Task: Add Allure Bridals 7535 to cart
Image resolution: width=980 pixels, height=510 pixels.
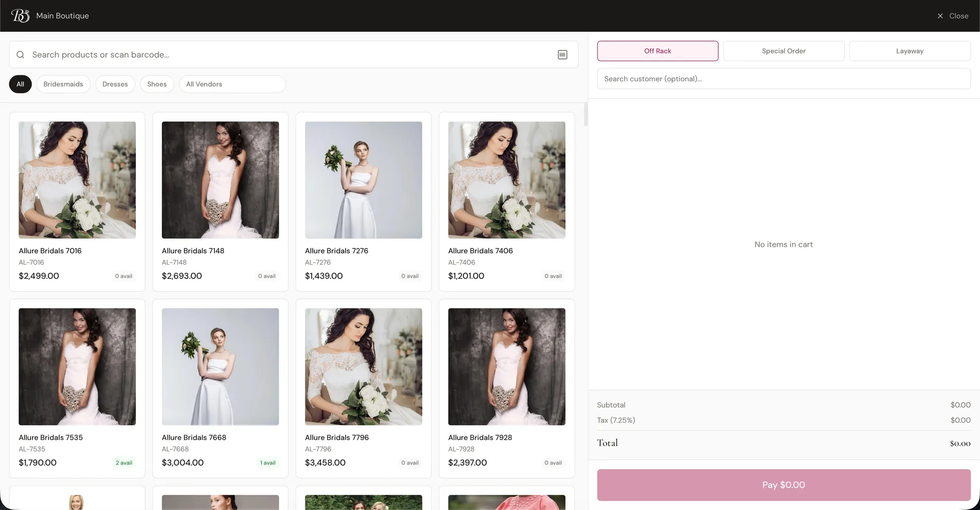Action: point(77,388)
